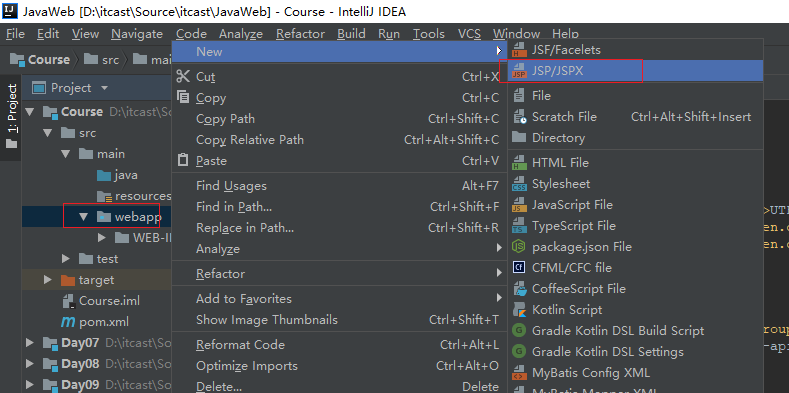Click the Stylesheet CSS icon
The width and height of the screenshot is (789, 393).
[519, 184]
